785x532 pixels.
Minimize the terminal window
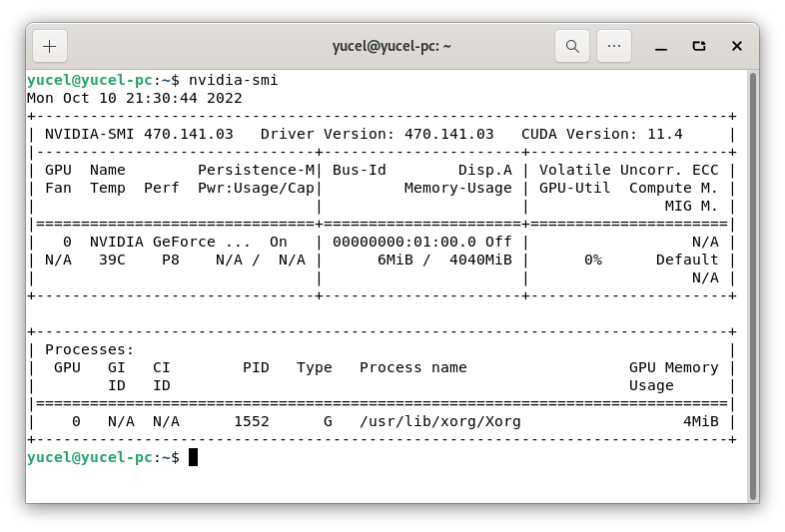[661, 47]
